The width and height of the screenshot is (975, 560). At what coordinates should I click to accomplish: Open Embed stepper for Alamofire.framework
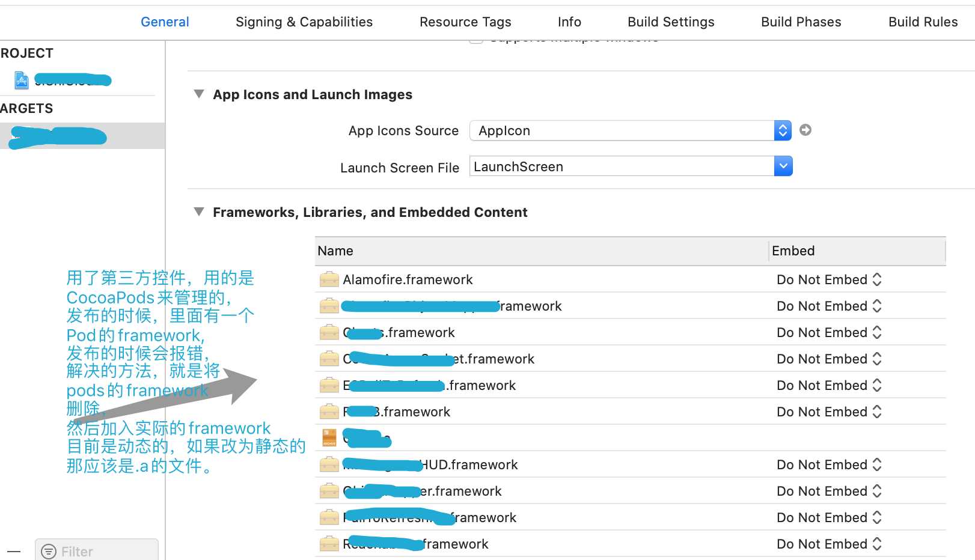pyautogui.click(x=876, y=279)
